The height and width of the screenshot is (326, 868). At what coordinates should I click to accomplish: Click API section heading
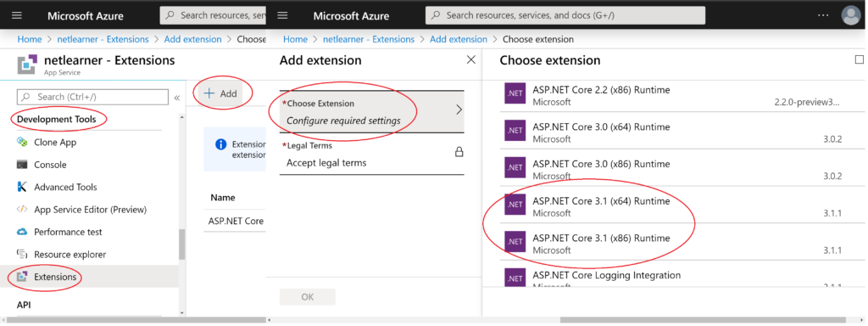point(23,305)
